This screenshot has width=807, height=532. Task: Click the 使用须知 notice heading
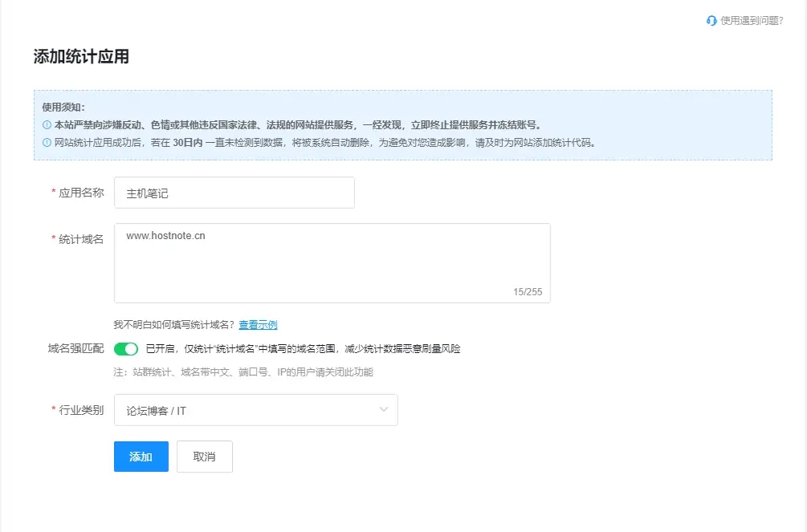63,107
